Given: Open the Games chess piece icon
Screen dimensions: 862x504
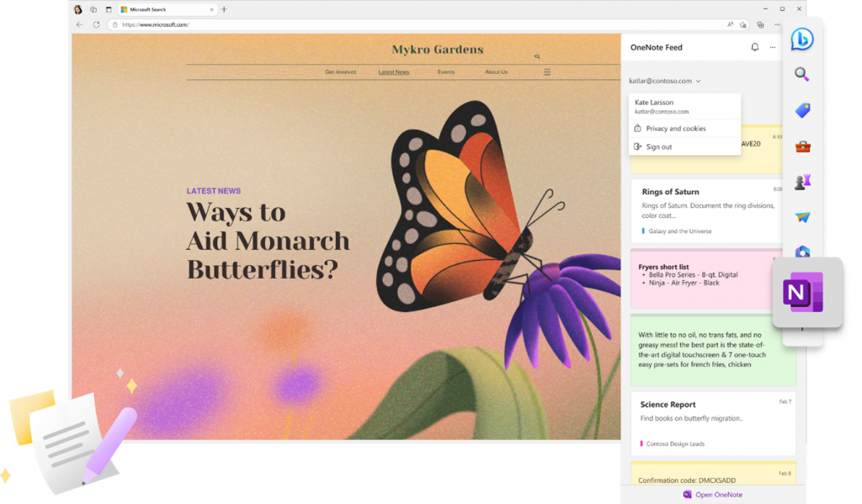Looking at the screenshot, I should point(802,182).
